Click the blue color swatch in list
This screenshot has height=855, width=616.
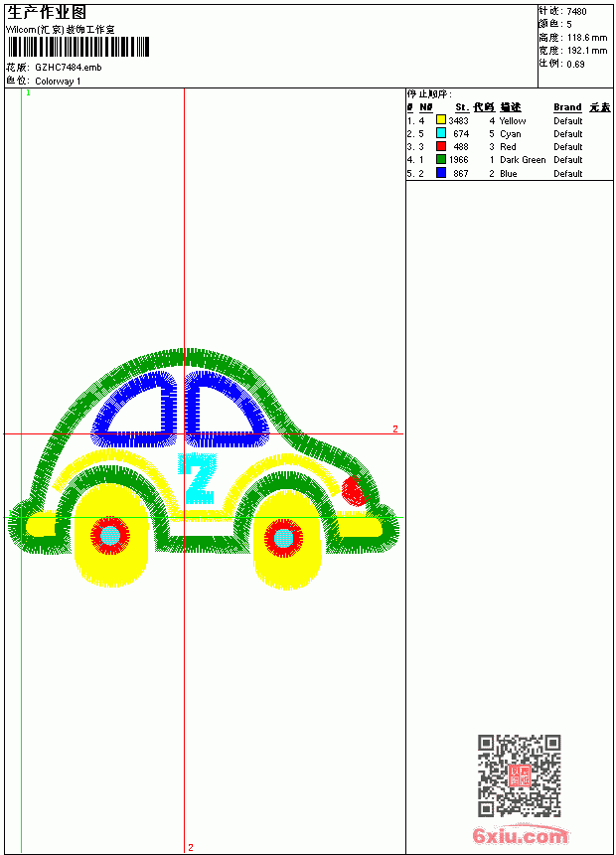pyautogui.click(x=441, y=173)
